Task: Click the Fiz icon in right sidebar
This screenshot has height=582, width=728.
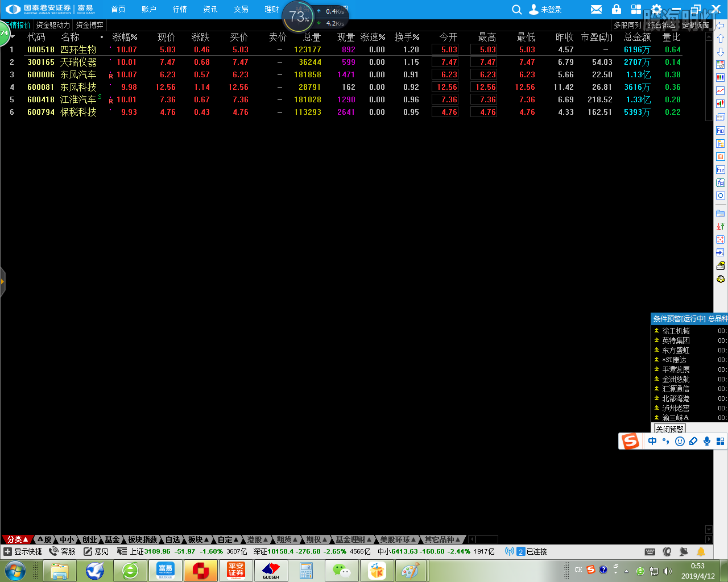Action: [721, 170]
